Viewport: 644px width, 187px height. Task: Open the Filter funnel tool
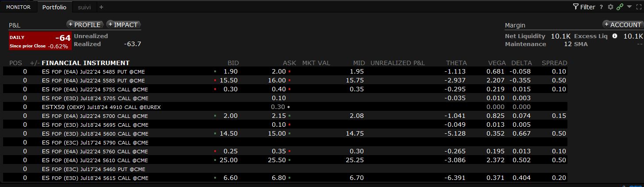pos(584,7)
